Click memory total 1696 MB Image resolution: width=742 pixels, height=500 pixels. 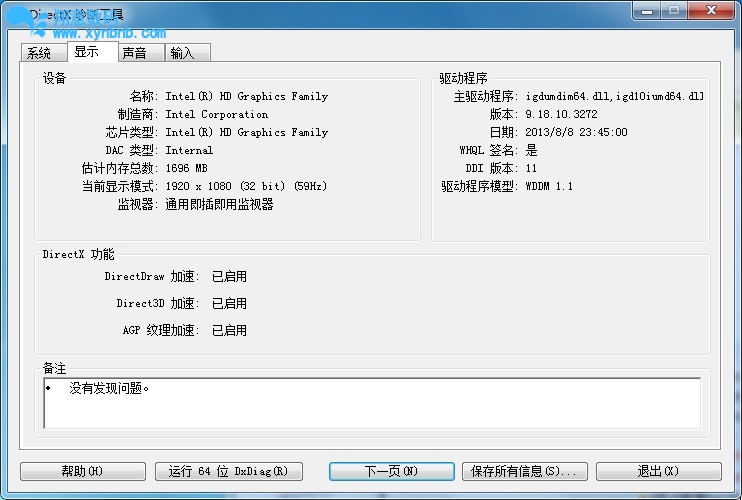point(186,168)
